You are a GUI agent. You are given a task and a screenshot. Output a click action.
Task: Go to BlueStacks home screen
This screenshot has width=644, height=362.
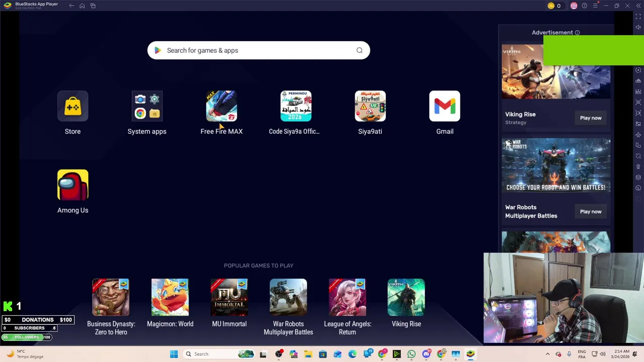click(x=82, y=6)
